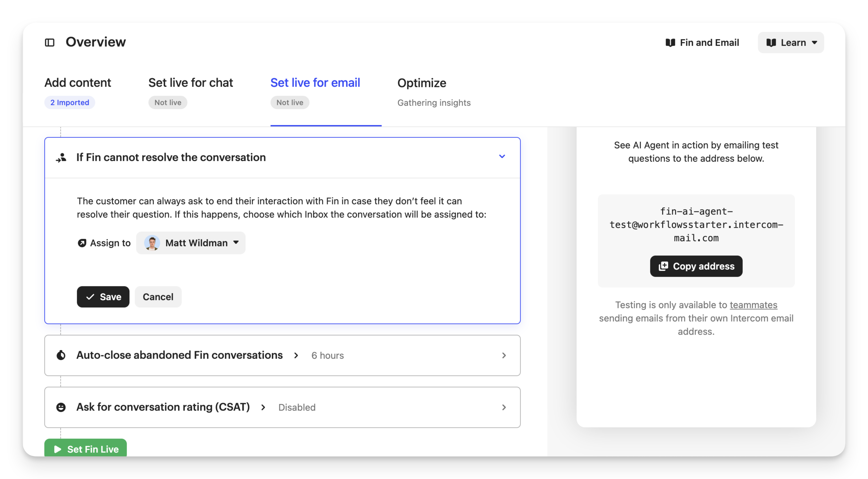Open the Learn dropdown menu
This screenshot has width=868, height=479.
[790, 43]
